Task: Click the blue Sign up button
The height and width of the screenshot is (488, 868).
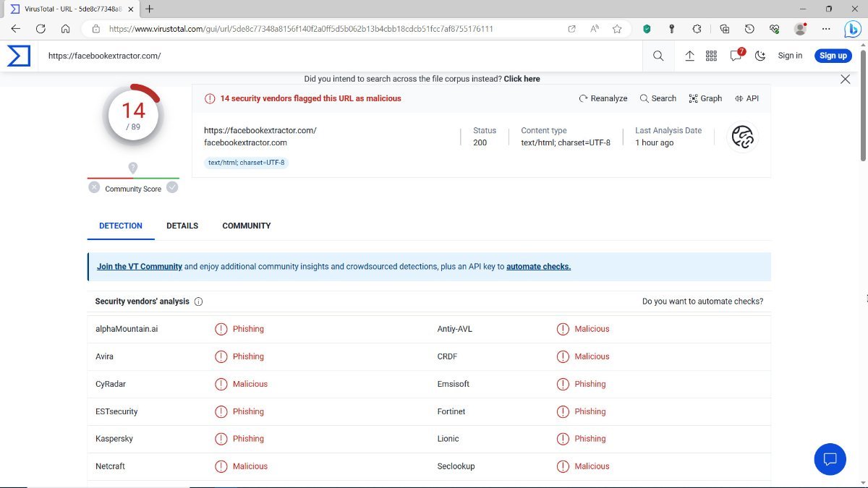Action: 833,56
